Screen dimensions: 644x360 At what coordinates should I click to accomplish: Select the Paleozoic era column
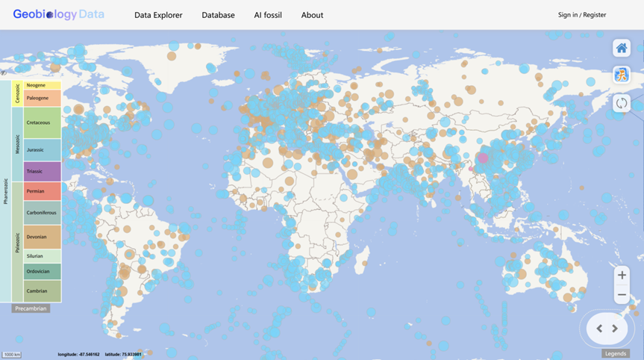[x=17, y=242]
